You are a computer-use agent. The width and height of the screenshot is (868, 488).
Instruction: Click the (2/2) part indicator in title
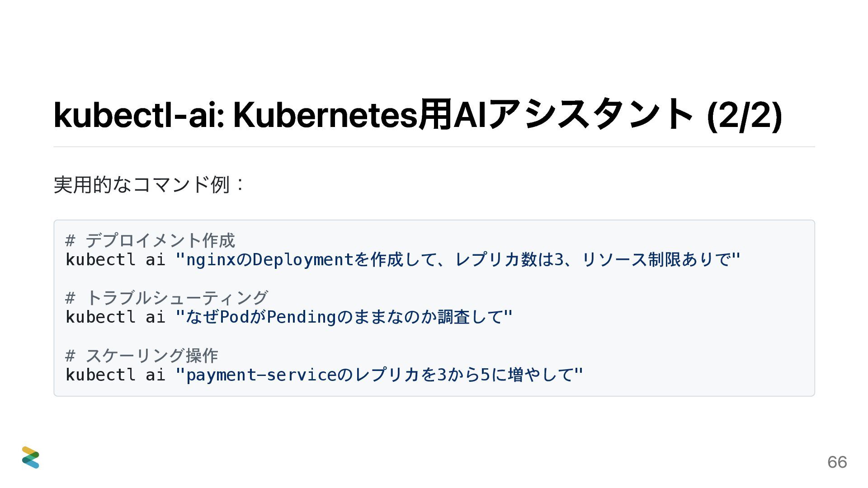pos(744,116)
